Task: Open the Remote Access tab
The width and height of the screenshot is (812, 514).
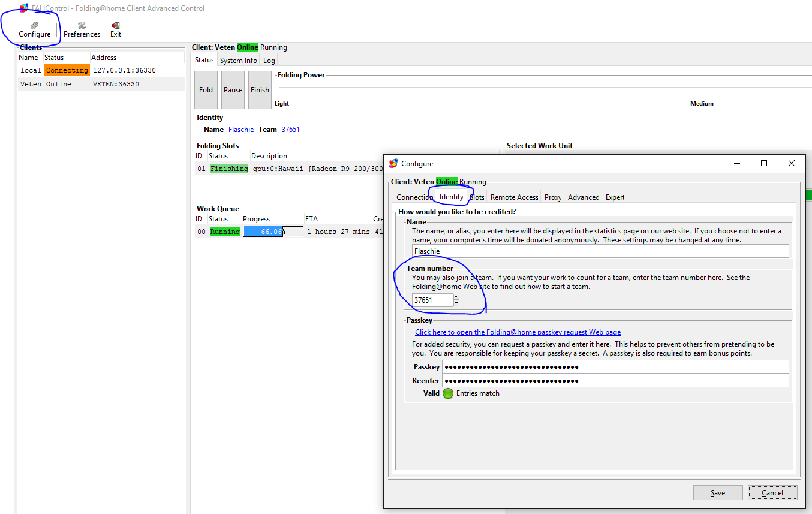Action: 515,197
